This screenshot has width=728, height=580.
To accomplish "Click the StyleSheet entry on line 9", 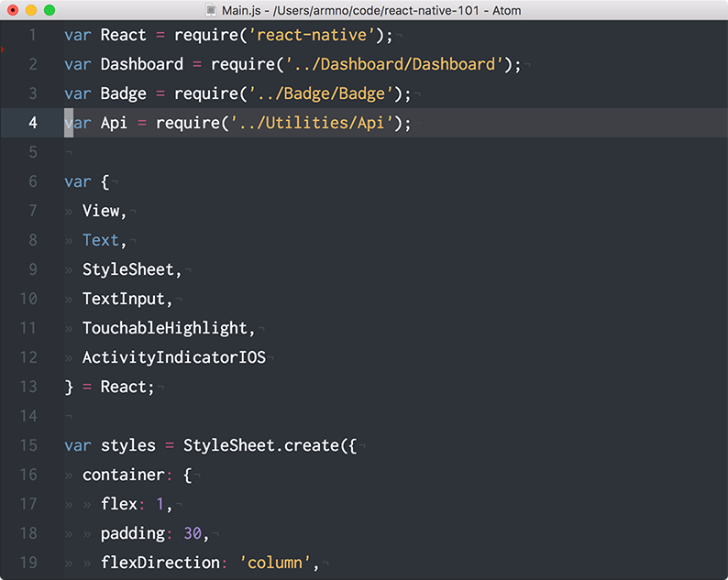I will [128, 269].
